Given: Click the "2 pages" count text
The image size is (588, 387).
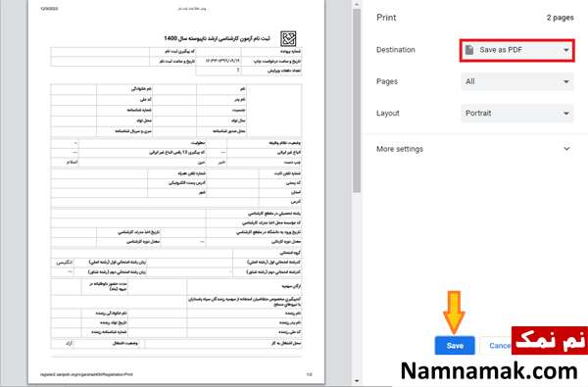Looking at the screenshot, I should (560, 18).
